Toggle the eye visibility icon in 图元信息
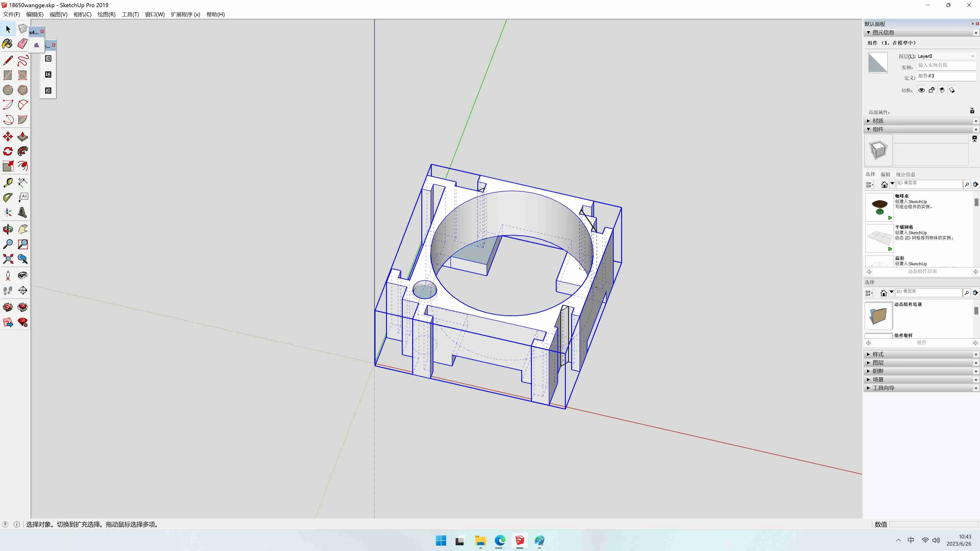980x551 pixels. (921, 90)
